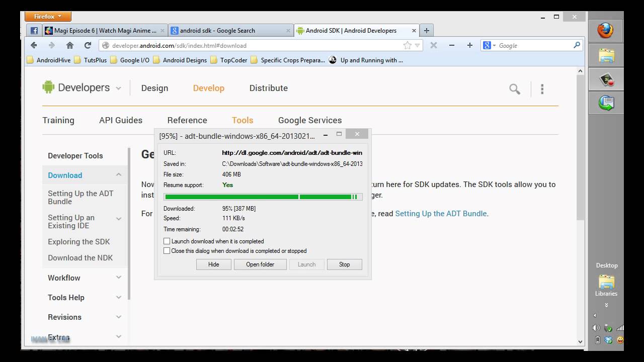Open the Firefox home page button
Viewport: 644px width, 362px height.
70,45
